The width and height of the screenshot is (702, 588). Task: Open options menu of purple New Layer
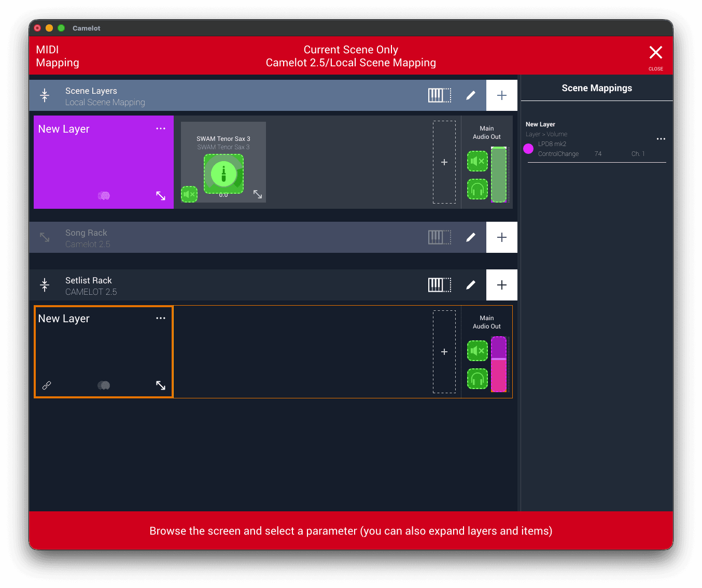[161, 128]
